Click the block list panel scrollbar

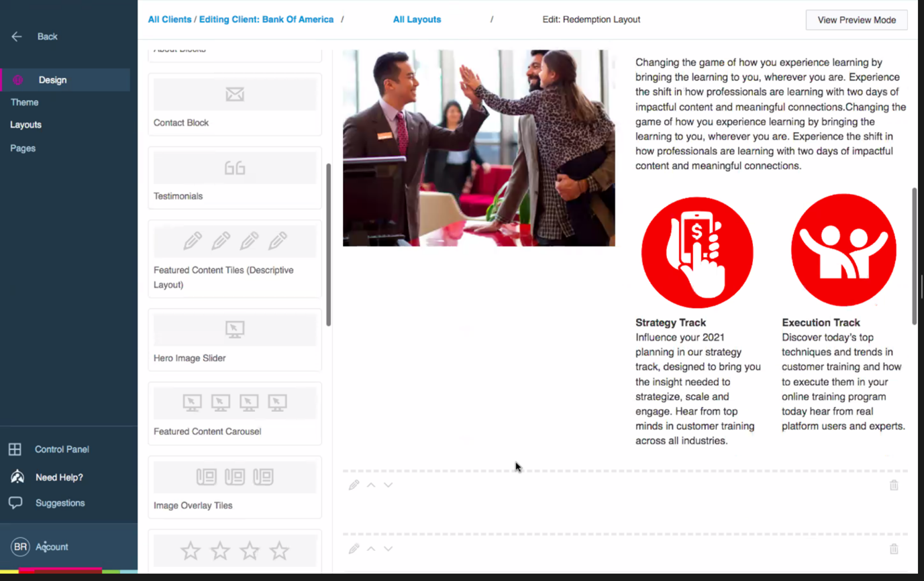pyautogui.click(x=329, y=245)
